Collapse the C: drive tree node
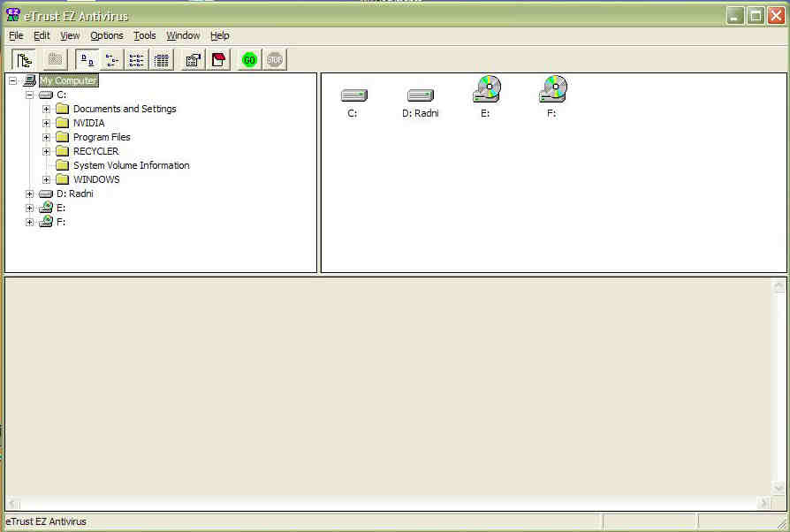The width and height of the screenshot is (790, 532). (29, 95)
